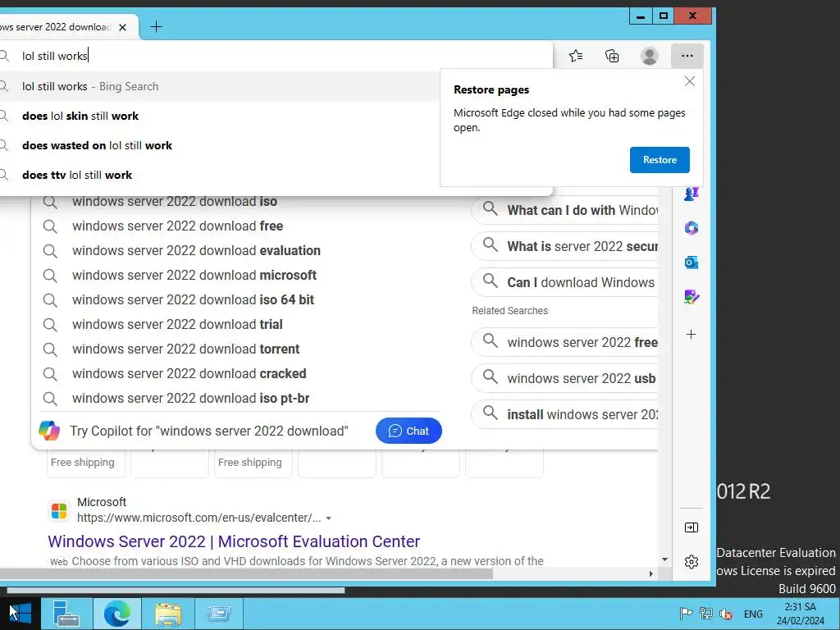Open related search 'windows server 2022 usb'

565,378
